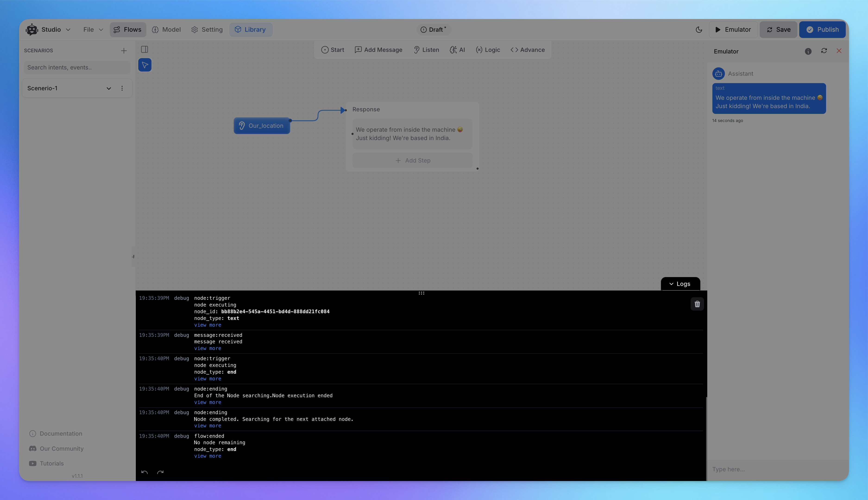
Task: Open the Logic node tool
Action: (x=488, y=50)
